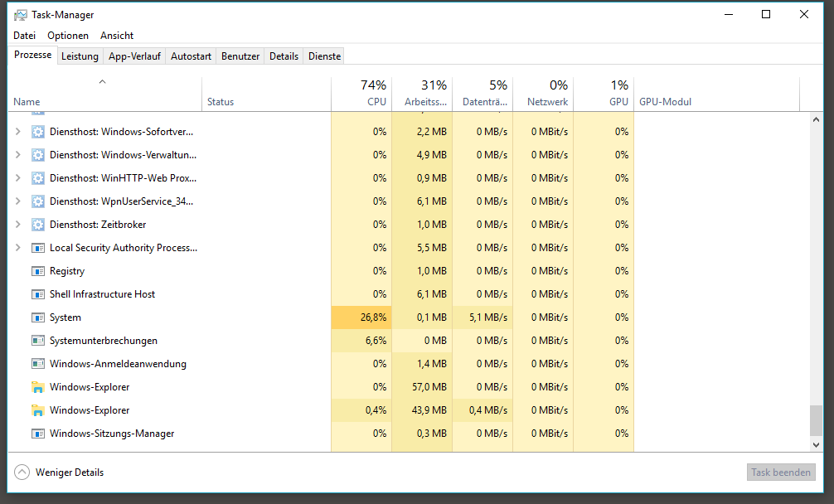Expand Diensthost: Windows-Verwaltun... row
The width and height of the screenshot is (834, 504).
point(18,155)
